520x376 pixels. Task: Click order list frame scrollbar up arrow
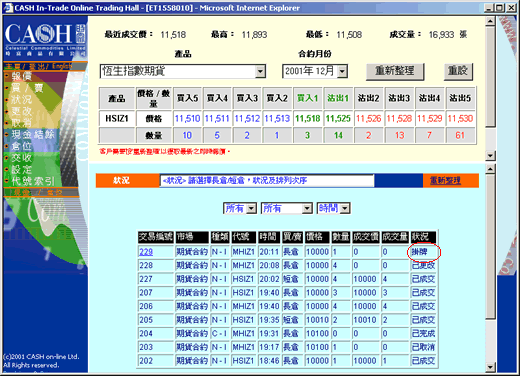490,169
